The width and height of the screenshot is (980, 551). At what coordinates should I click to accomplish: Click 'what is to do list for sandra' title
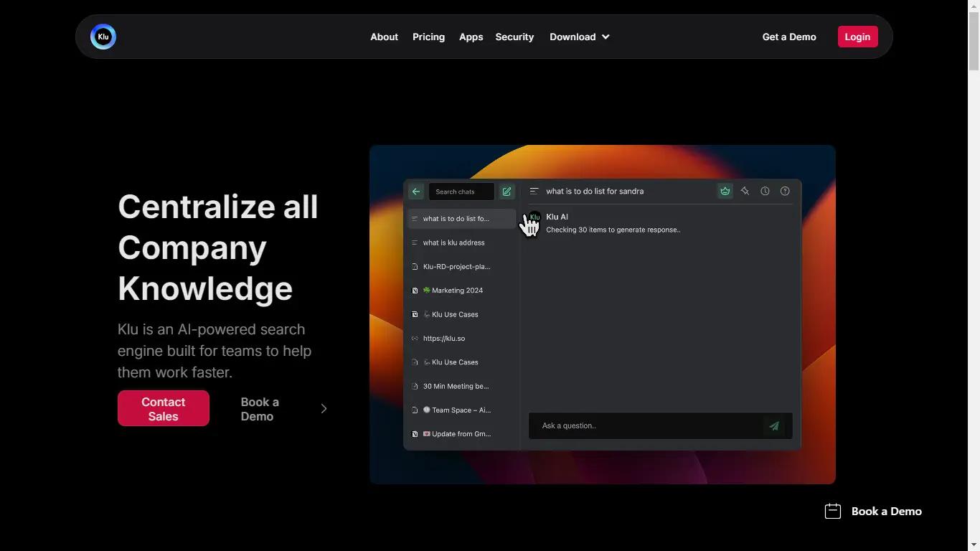595,191
